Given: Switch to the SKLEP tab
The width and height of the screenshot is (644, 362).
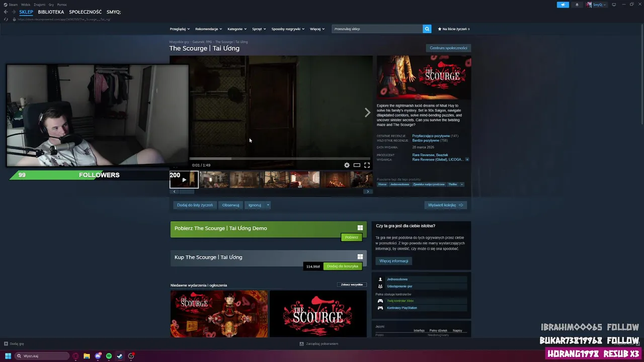Looking at the screenshot, I should (26, 12).
